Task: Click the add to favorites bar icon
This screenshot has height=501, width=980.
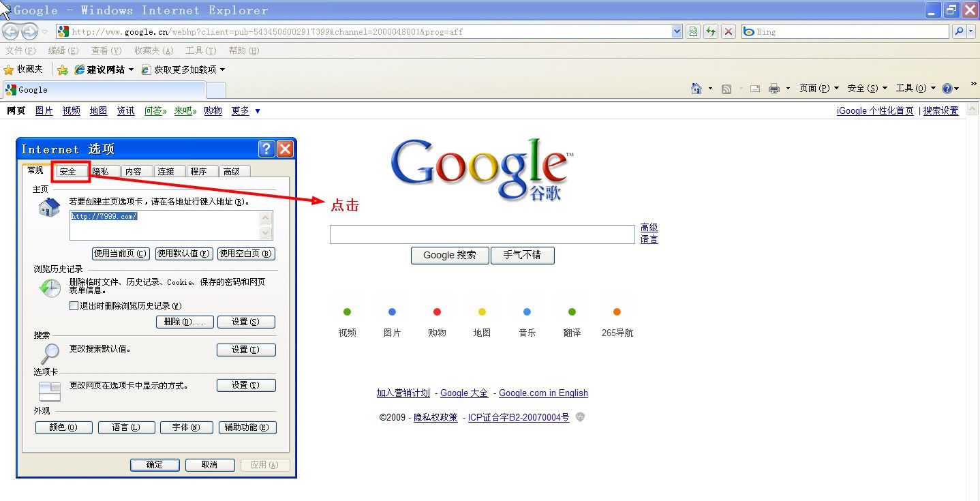Action: click(x=63, y=70)
